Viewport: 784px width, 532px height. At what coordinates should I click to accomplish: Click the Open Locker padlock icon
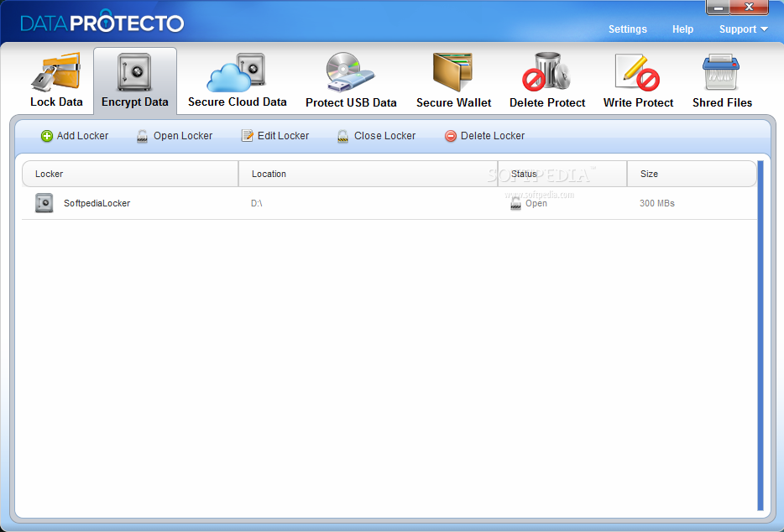click(142, 137)
